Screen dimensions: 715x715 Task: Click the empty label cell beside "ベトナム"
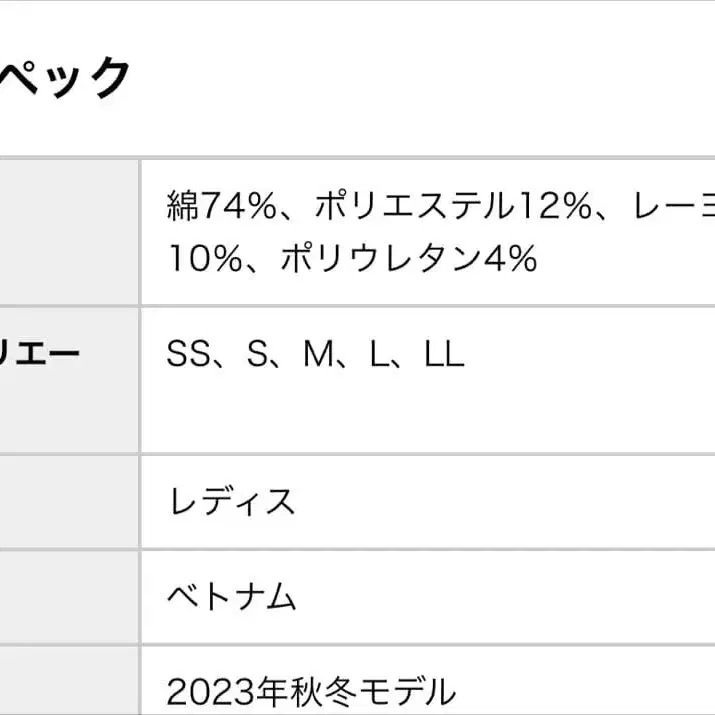tap(68, 597)
